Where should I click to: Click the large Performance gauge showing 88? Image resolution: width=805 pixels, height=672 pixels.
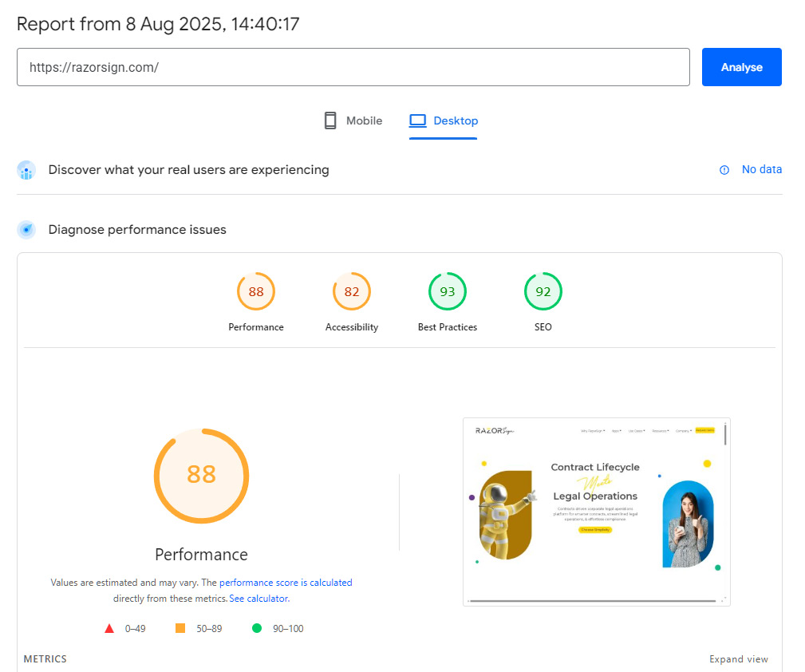coord(201,476)
